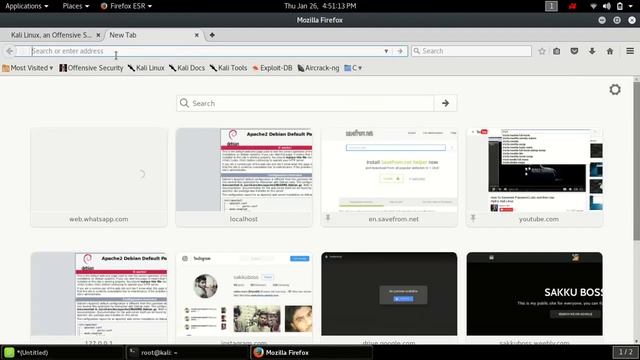Open the Kali Tools bookmark
The height and width of the screenshot is (360, 640).
[x=229, y=68]
